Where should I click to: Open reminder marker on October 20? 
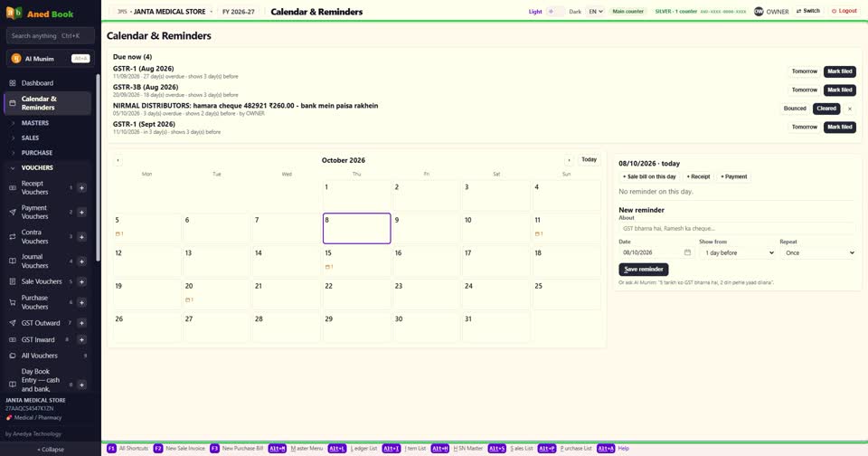189,299
